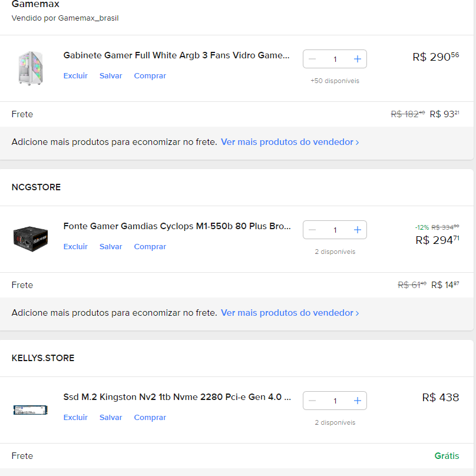Increase quantity of Kingston Nv2 SSD
476x476 pixels.
(358, 401)
